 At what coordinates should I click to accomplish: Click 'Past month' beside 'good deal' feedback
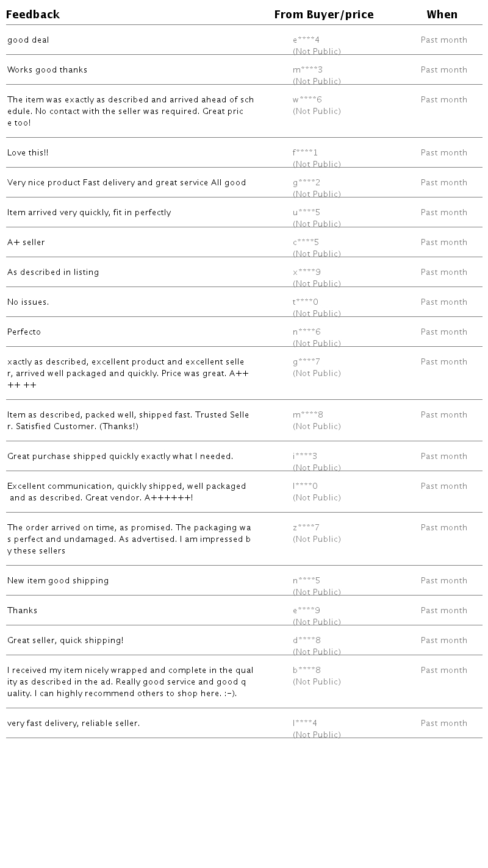(443, 40)
